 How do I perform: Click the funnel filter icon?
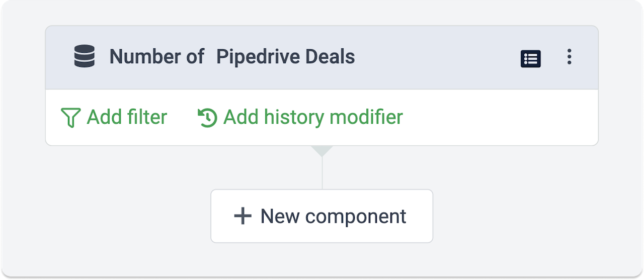pos(70,118)
